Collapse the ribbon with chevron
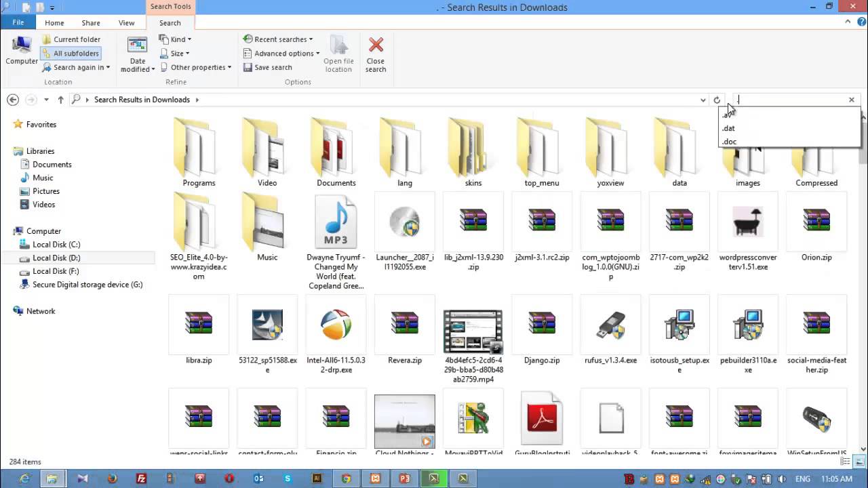Viewport: 868px width, 488px height. click(x=848, y=22)
